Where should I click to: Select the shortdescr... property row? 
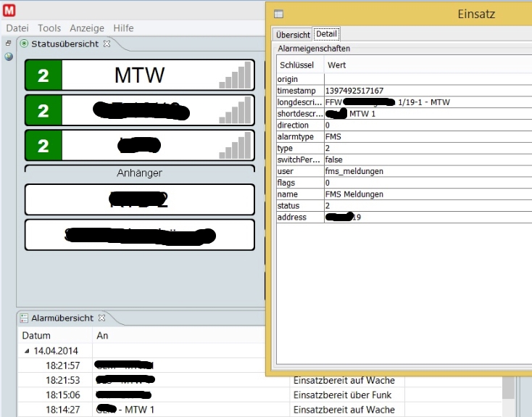404,114
